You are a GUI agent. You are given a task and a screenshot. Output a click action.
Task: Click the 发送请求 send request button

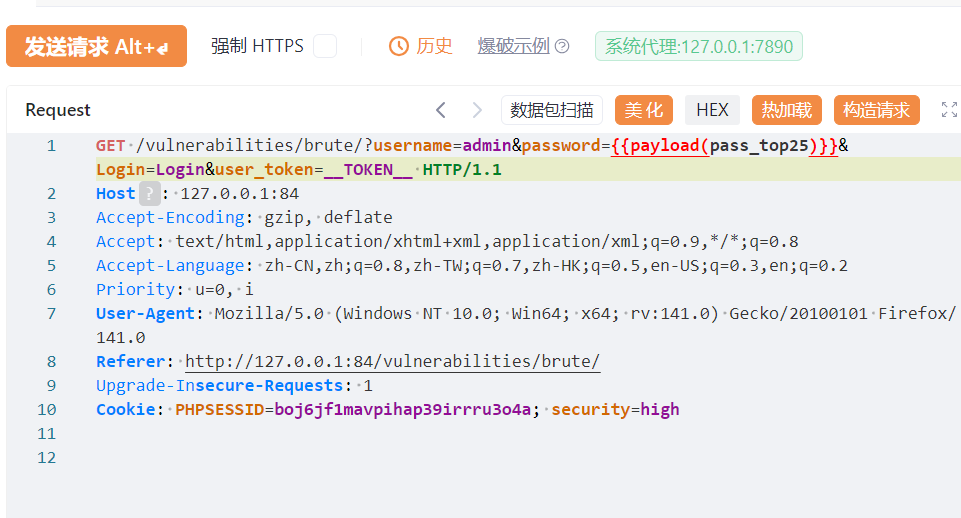(x=96, y=46)
